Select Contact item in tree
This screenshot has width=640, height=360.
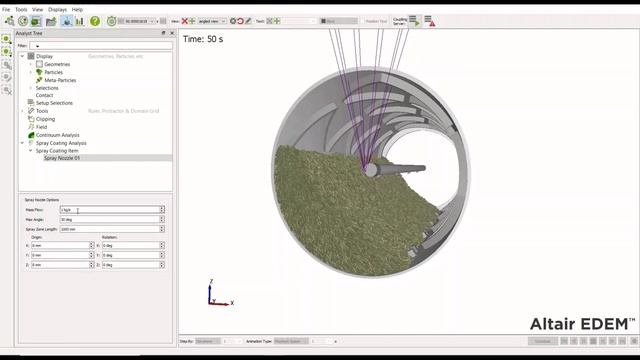[44, 95]
